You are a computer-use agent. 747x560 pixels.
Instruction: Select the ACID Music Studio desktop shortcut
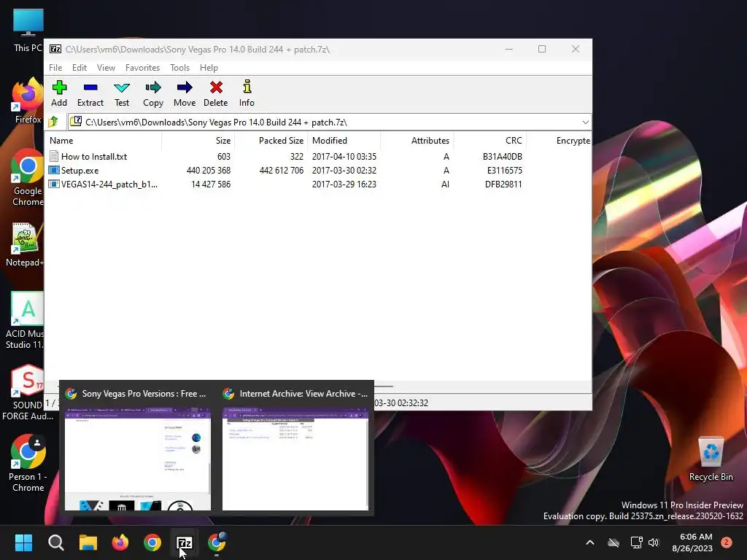point(25,321)
